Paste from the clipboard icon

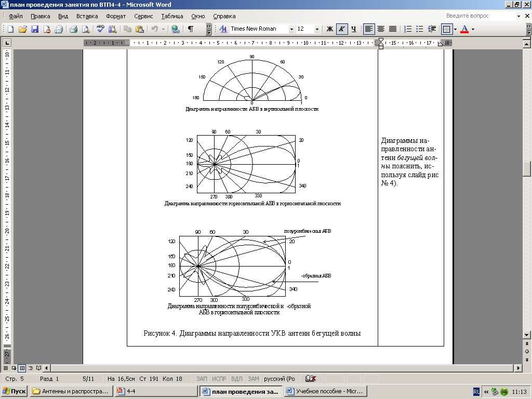(x=139, y=29)
